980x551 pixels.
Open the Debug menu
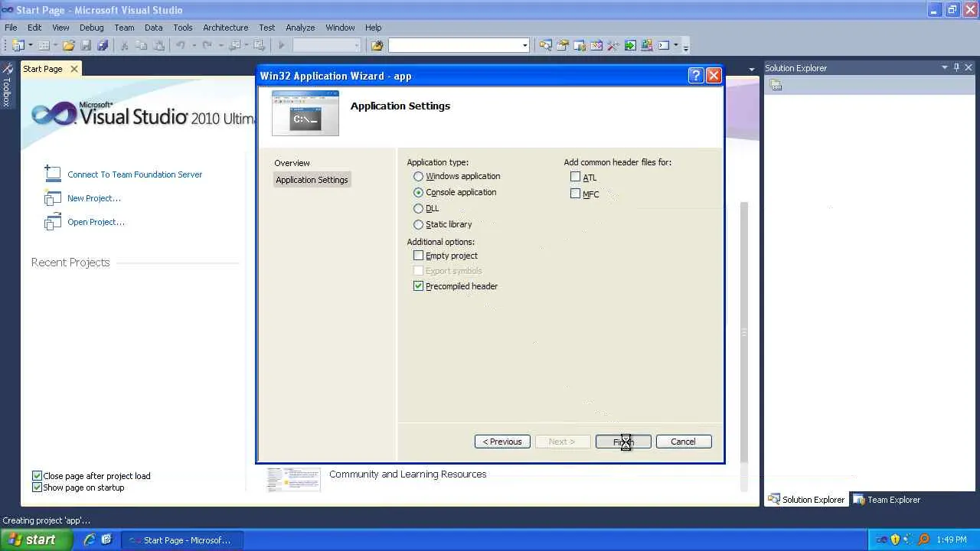(x=91, y=28)
